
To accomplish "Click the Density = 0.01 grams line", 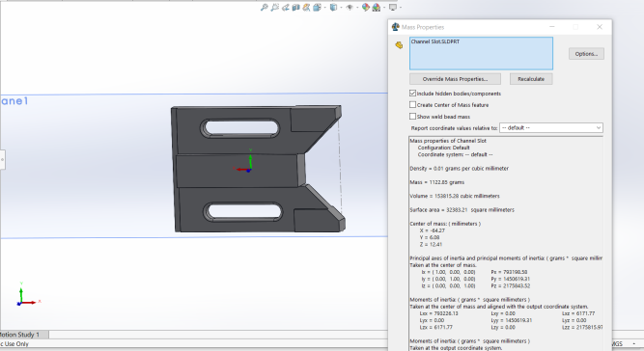I will click(x=460, y=169).
